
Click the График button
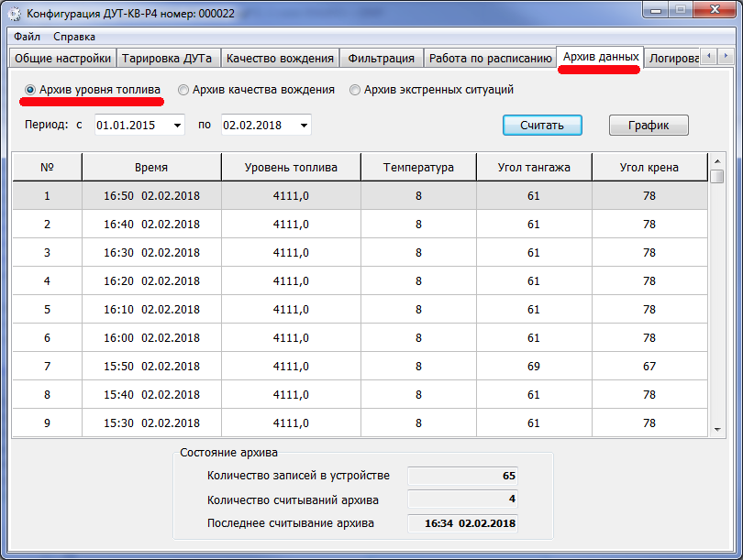649,126
